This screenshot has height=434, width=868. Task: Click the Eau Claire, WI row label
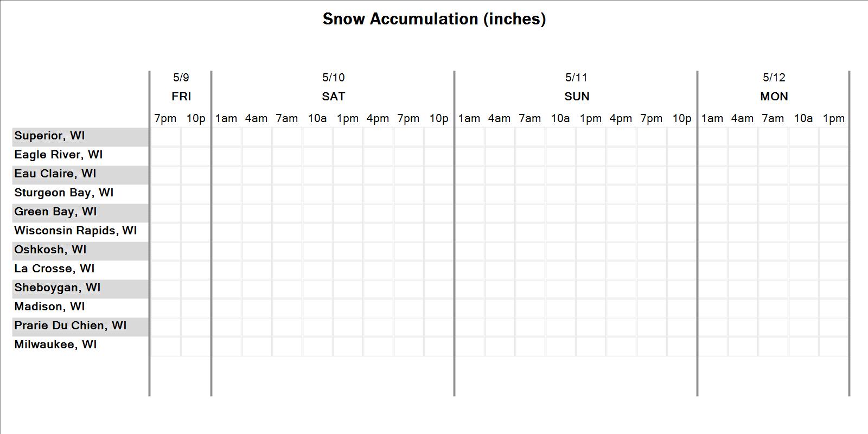(x=55, y=174)
